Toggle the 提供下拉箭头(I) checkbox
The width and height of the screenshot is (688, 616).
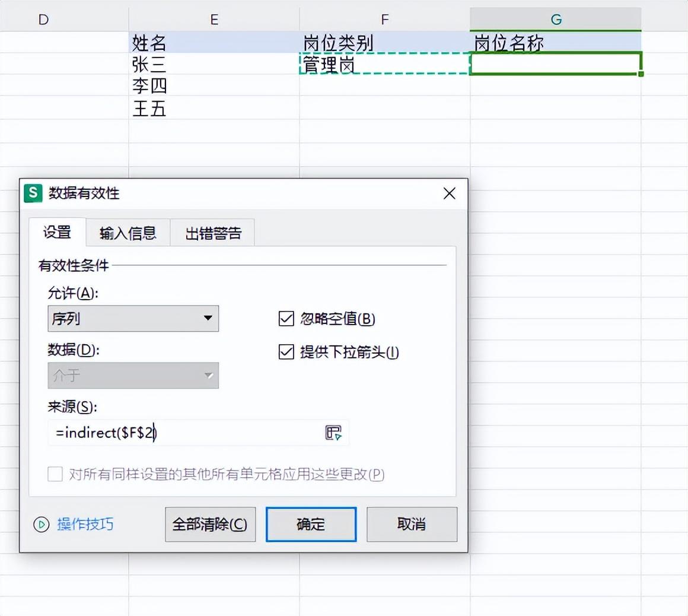[286, 352]
